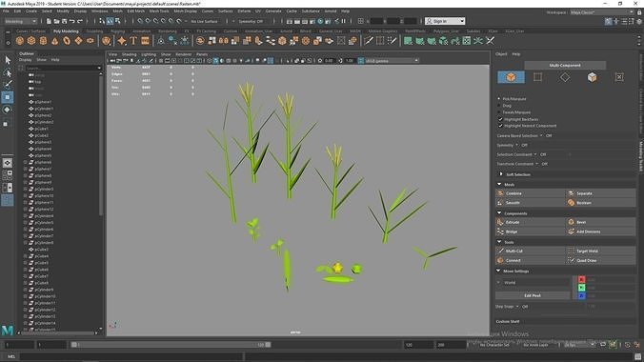Click the Extrude icon in Modeling Toolkit
This screenshot has width=644, height=362.
point(500,222)
